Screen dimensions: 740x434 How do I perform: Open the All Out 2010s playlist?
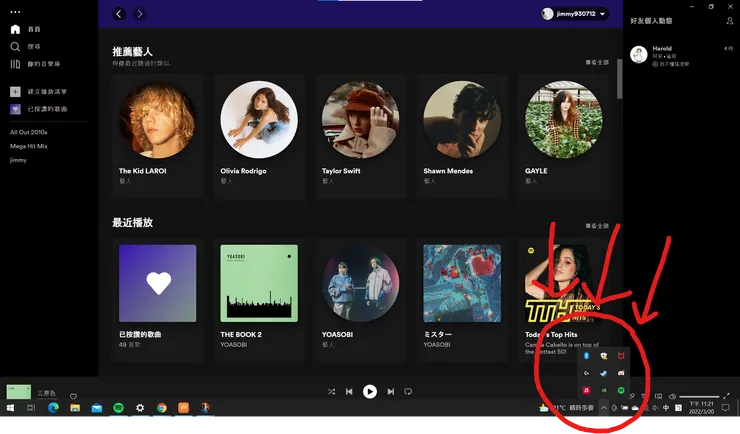point(29,132)
